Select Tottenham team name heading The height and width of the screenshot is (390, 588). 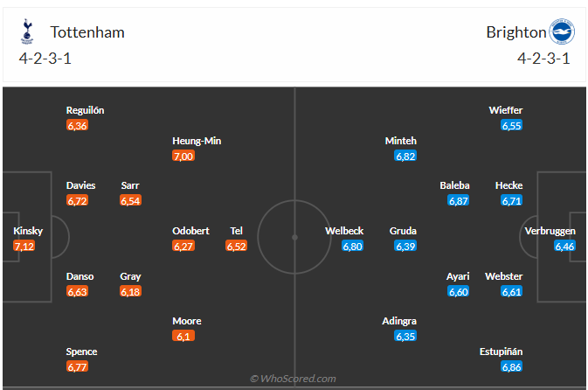coord(87,32)
